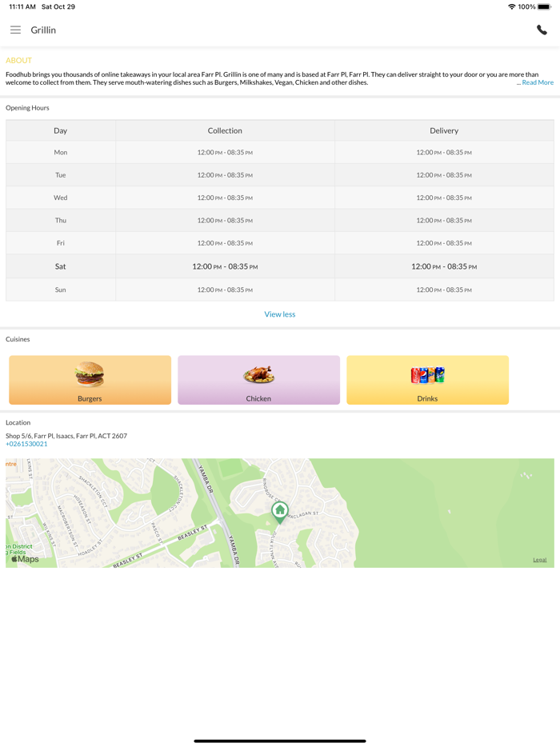Tap the phone call icon

tap(542, 30)
